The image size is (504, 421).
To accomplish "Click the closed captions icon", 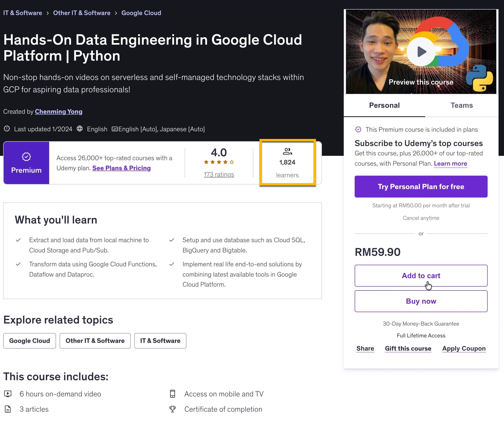I will [115, 129].
